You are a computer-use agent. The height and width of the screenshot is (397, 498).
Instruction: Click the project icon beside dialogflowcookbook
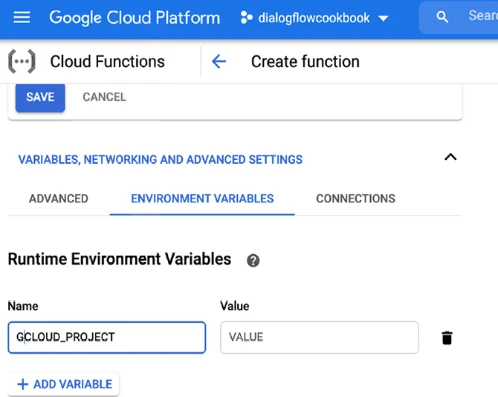point(247,18)
